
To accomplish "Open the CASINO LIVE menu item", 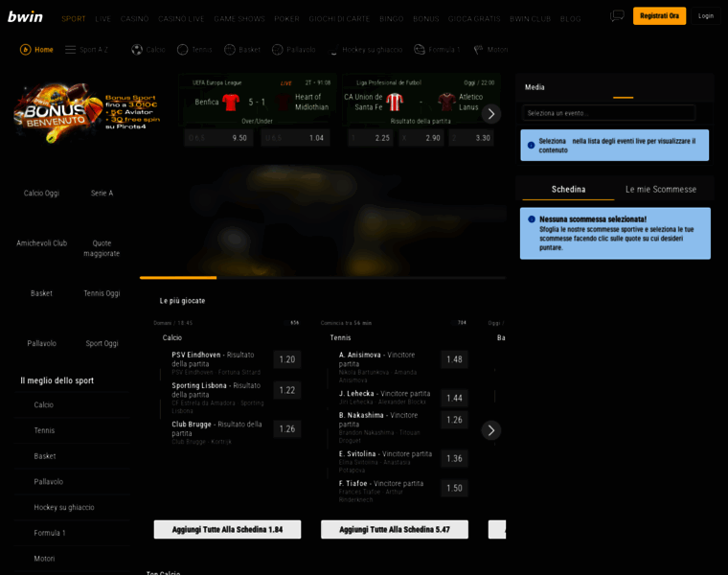I will (x=181, y=19).
